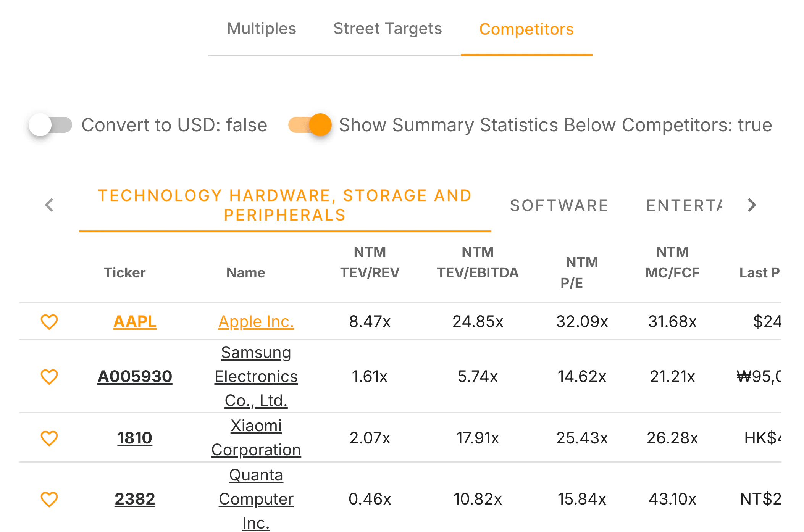Switch to the Multiples tab
The image size is (804, 532).
point(262,29)
